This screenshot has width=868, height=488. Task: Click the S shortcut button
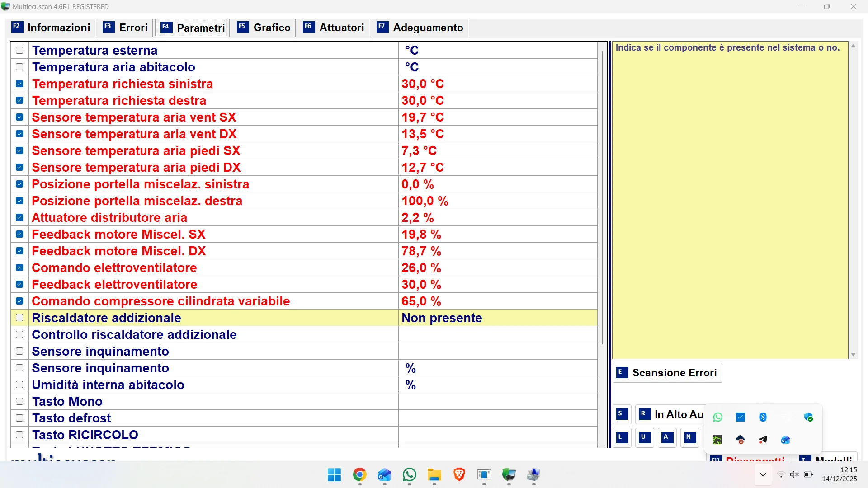tap(622, 414)
